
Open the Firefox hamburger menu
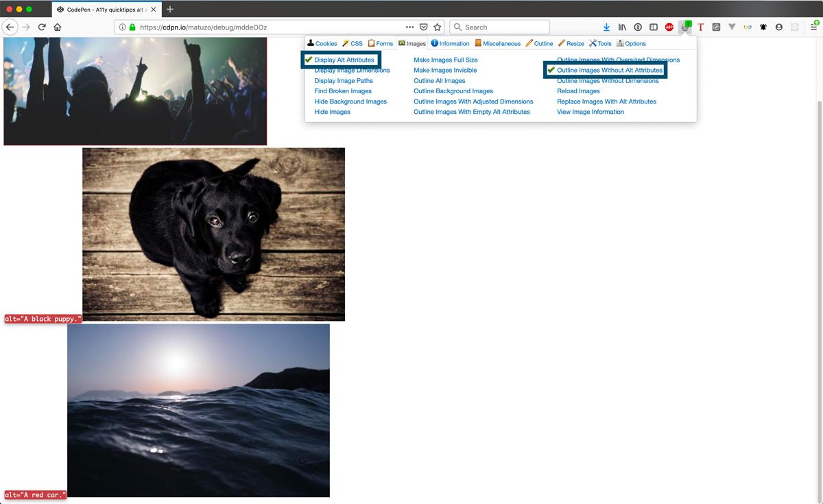point(814,26)
